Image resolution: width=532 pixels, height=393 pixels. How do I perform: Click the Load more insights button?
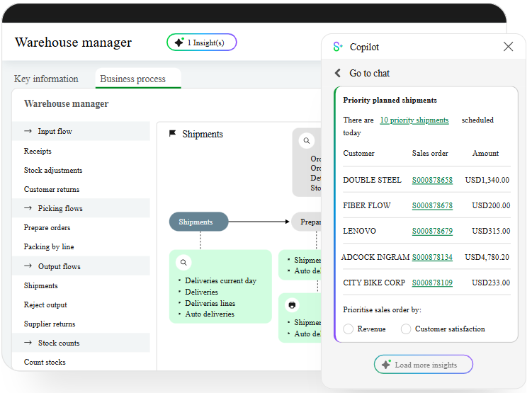click(424, 365)
